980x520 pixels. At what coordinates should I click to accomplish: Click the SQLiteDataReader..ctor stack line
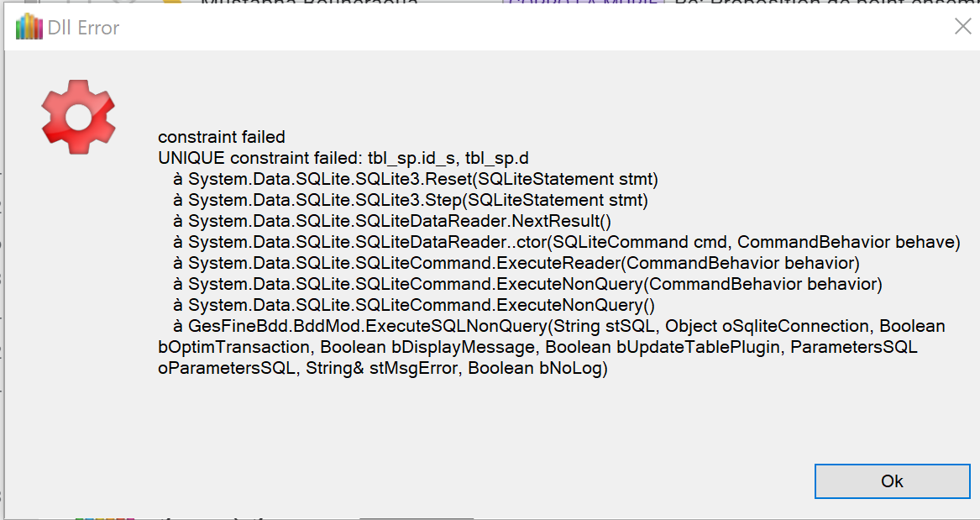565,242
